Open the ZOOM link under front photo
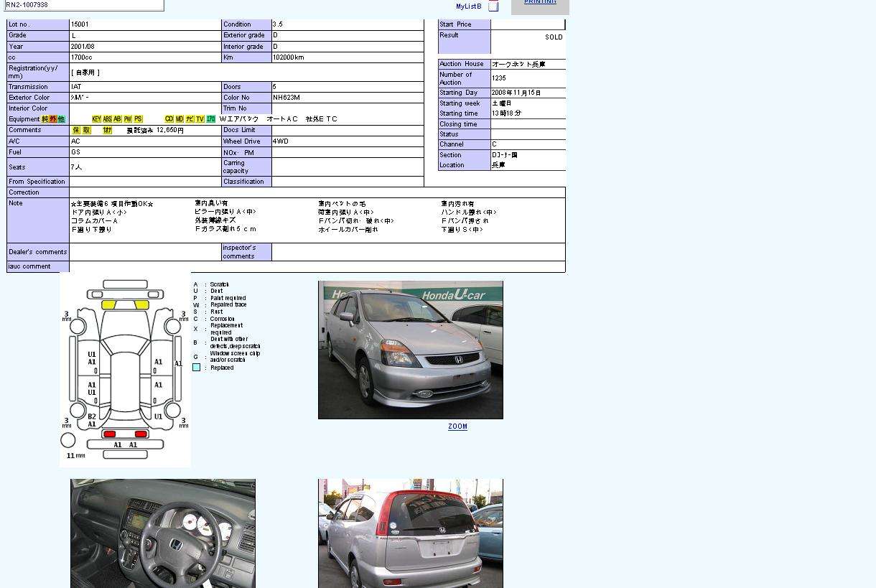Image resolution: width=876 pixels, height=588 pixels. 457,426
